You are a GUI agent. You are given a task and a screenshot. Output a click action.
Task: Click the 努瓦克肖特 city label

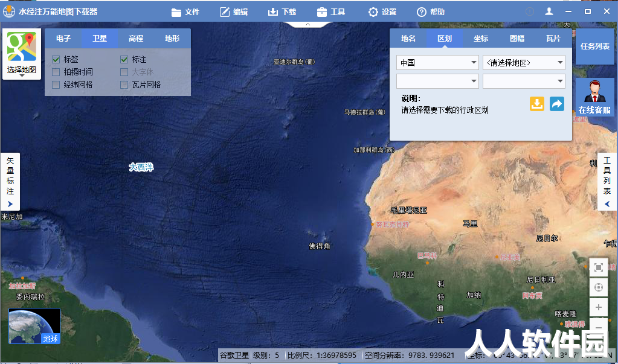(x=392, y=225)
